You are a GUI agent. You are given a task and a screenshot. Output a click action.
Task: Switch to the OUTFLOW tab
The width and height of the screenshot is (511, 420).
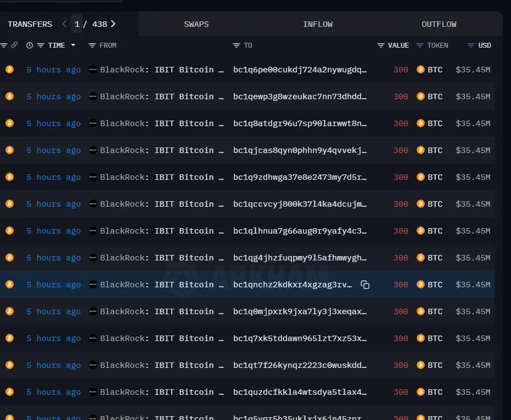pos(439,24)
